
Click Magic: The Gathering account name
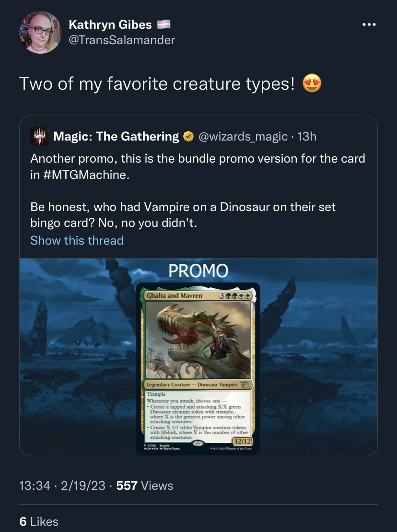click(117, 136)
